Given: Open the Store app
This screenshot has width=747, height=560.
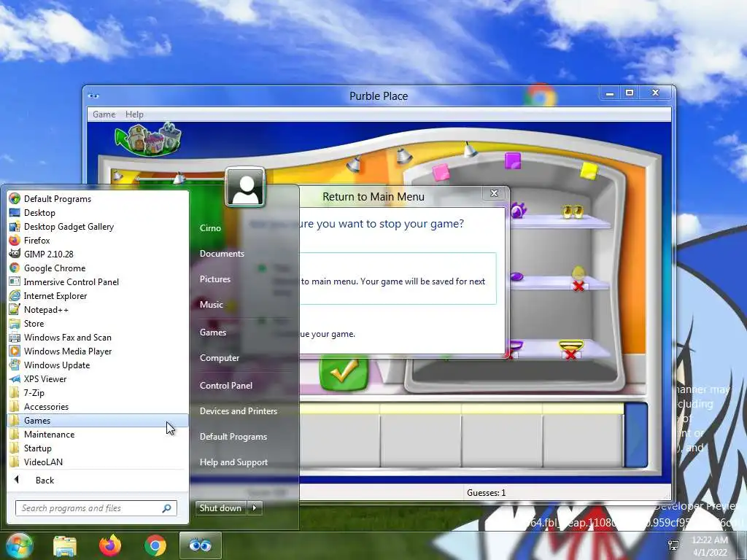Looking at the screenshot, I should click(98, 323).
